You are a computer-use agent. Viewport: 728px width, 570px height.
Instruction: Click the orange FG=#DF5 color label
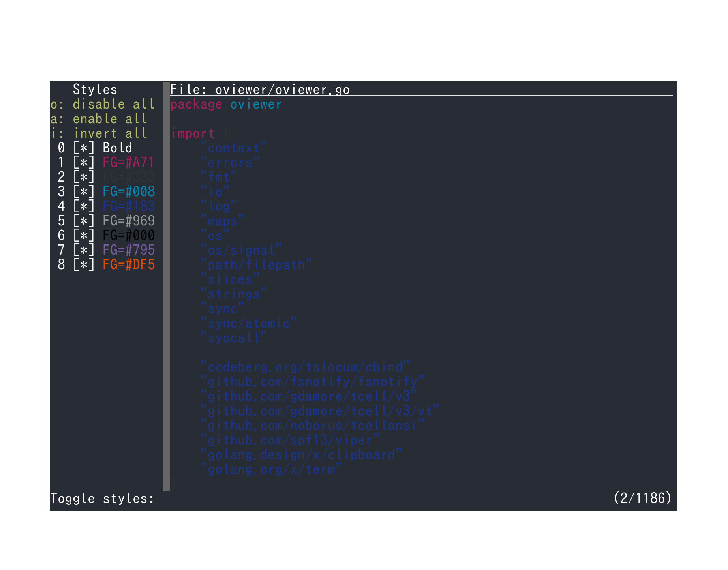point(129,265)
